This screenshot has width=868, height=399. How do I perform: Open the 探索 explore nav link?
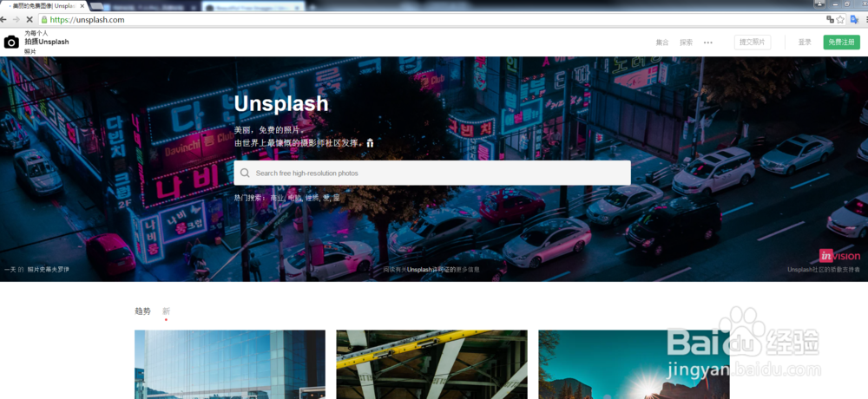(x=687, y=43)
